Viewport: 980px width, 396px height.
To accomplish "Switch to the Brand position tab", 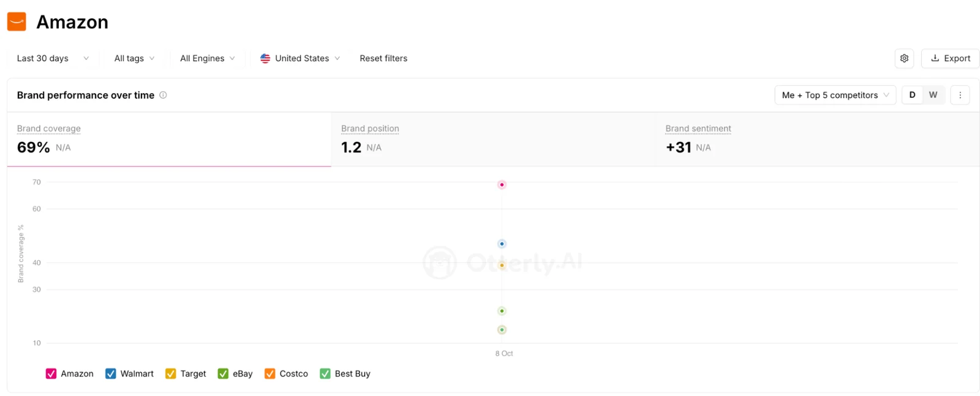I will [493, 139].
